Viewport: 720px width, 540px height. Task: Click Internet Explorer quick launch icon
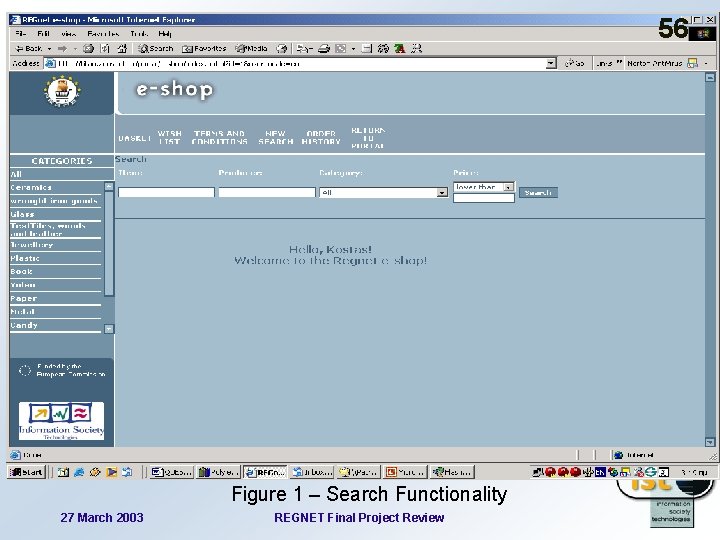tap(79, 472)
